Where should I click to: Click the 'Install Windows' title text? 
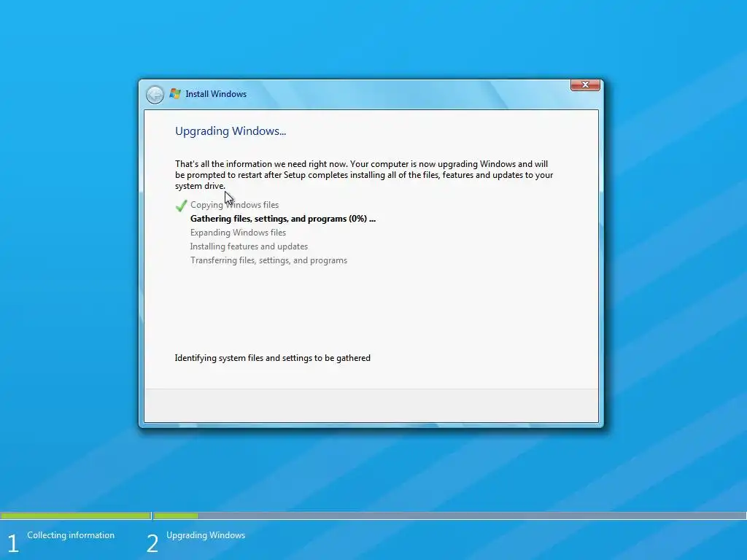coord(216,94)
